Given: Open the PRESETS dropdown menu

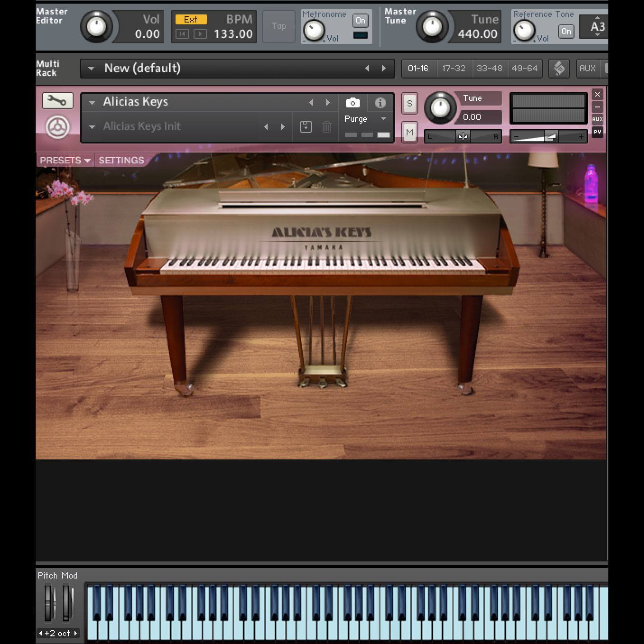Looking at the screenshot, I should pyautogui.click(x=65, y=160).
